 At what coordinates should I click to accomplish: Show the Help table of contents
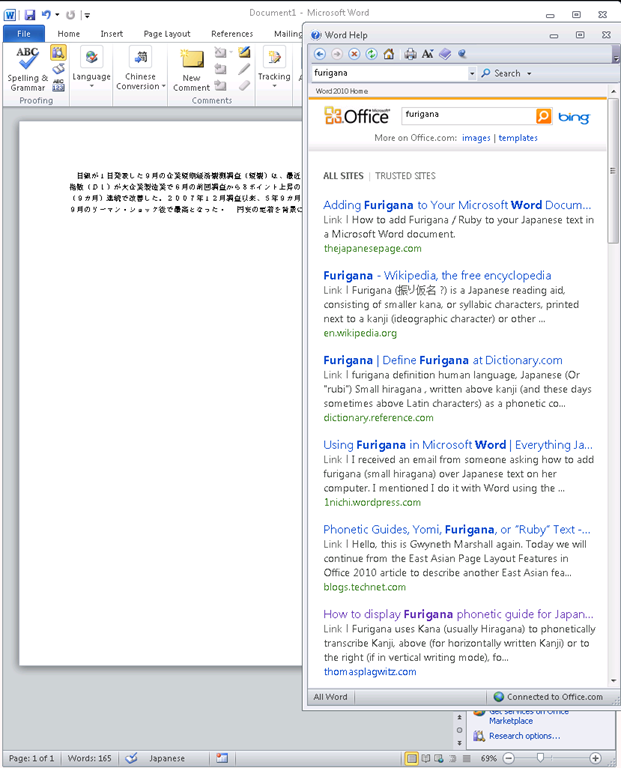[445, 54]
